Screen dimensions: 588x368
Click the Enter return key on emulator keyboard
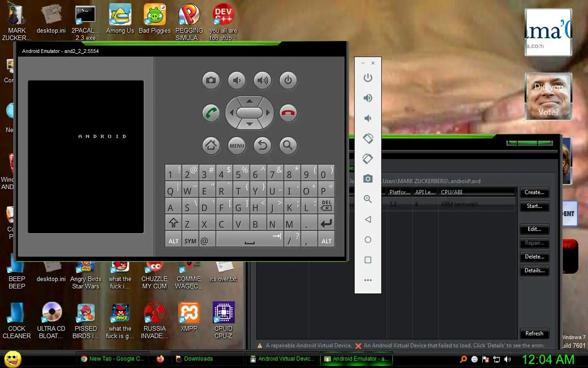[x=327, y=223]
